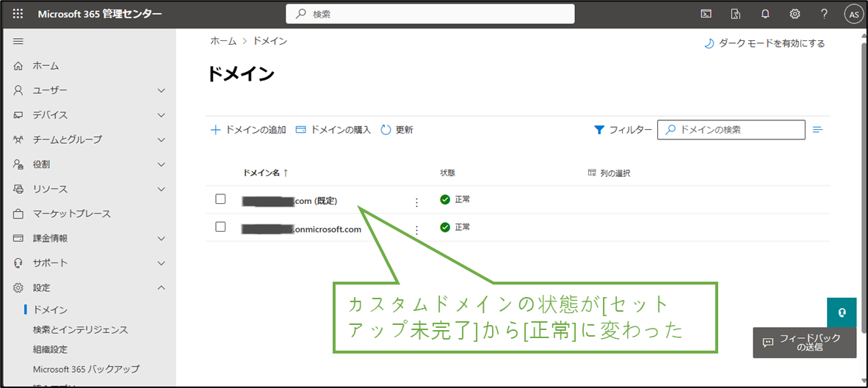
Task: Expand the 課金情報 menu chevron
Action: coord(161,238)
